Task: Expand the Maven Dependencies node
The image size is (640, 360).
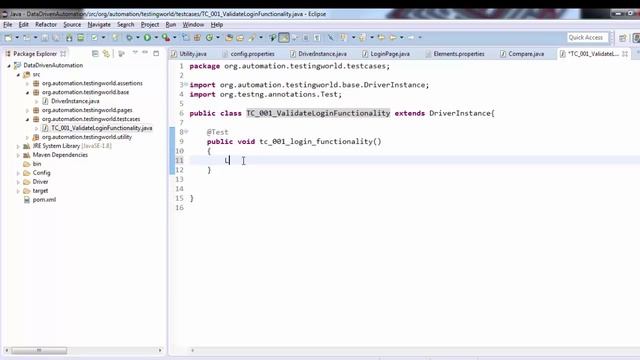Action: pyautogui.click(x=18, y=155)
